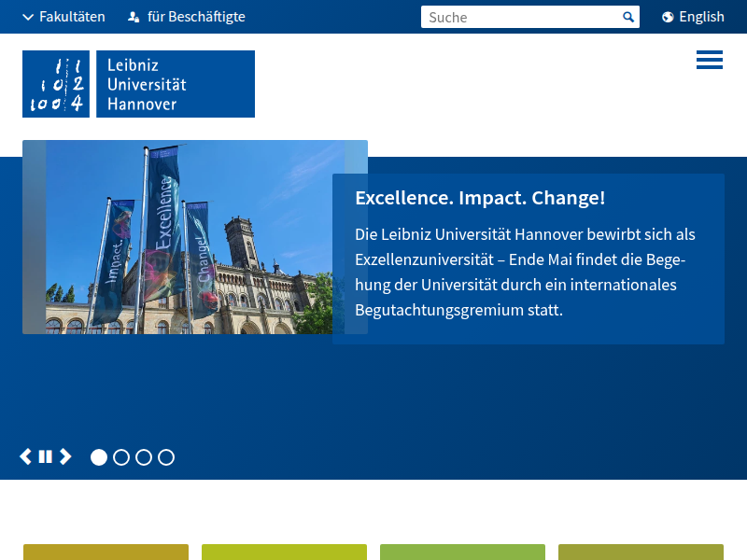Image resolution: width=747 pixels, height=560 pixels.
Task: Expand the Fakultäten dropdown
Action: (63, 17)
